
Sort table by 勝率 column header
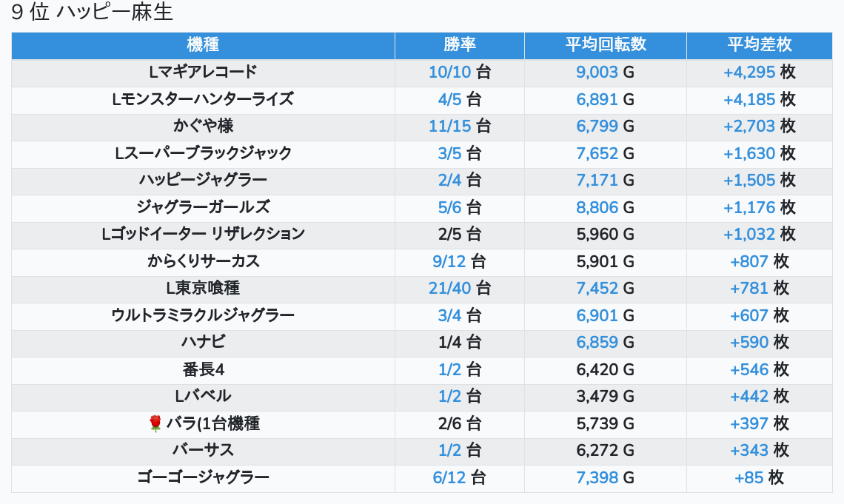(460, 44)
